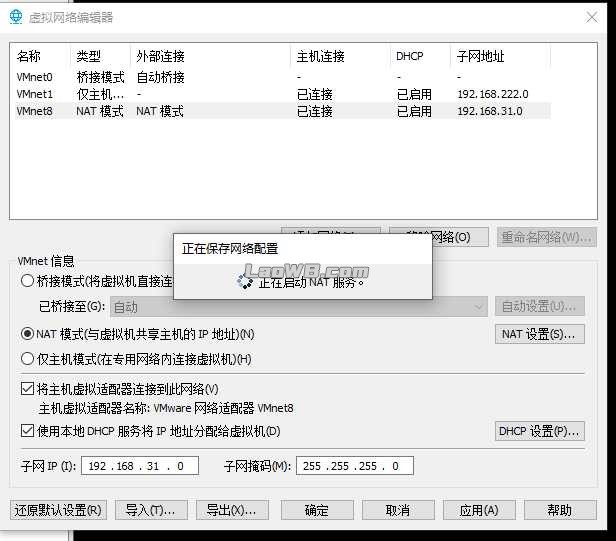The image size is (616, 541).
Task: Choose NAT 模式 radio button
Action: 28,334
